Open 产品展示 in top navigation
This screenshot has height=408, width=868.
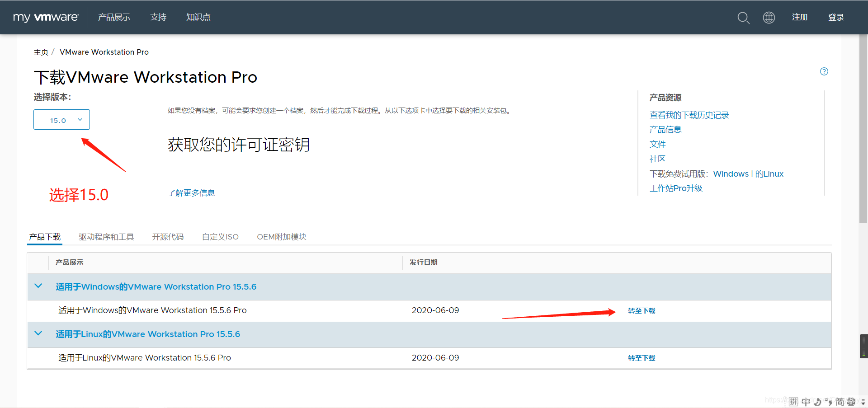click(114, 17)
